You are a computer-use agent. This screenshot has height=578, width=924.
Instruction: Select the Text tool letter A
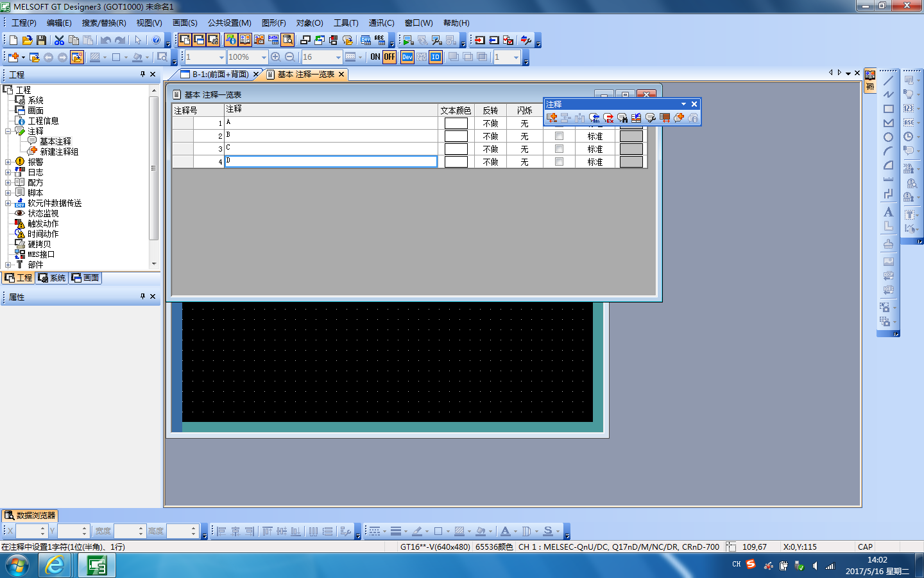[x=888, y=212]
